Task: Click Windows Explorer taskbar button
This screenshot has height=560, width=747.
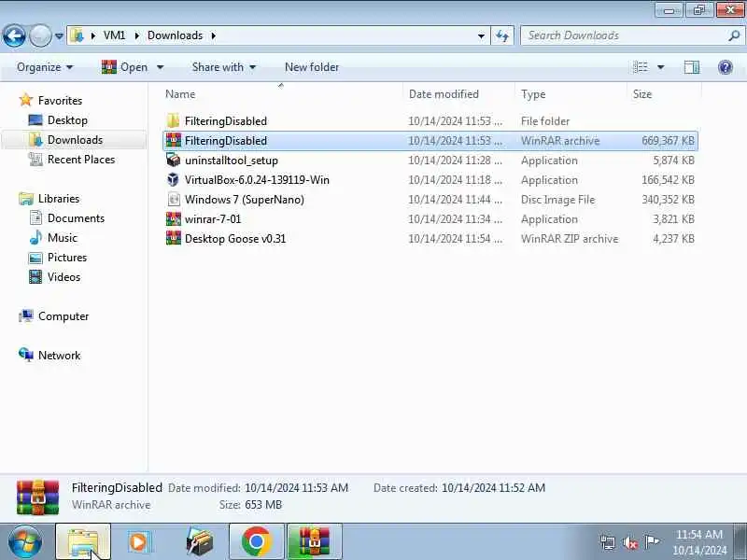Action: pos(83,541)
